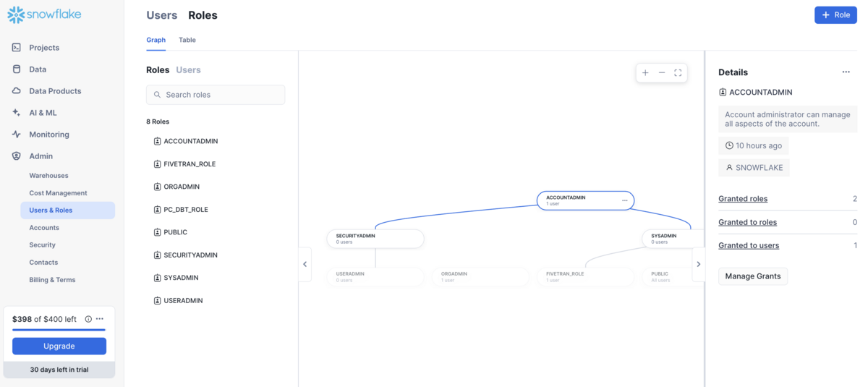Select the Roles page heading
This screenshot has width=868, height=387.
tap(203, 15)
